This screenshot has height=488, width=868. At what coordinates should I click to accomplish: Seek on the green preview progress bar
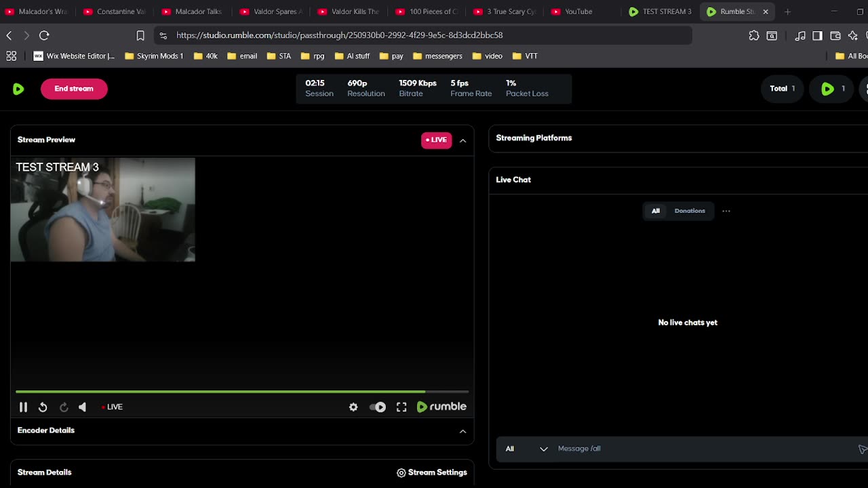tap(242, 392)
